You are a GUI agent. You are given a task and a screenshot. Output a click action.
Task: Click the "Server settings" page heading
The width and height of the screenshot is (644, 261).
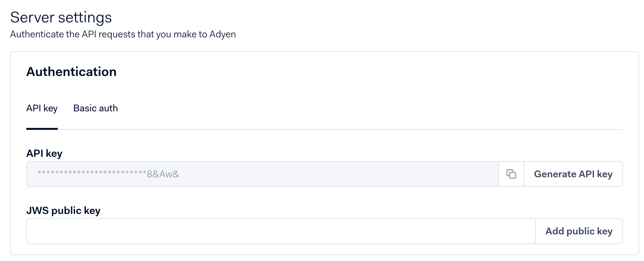pos(61,17)
